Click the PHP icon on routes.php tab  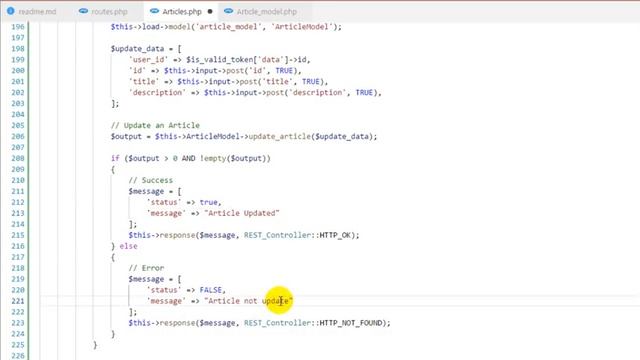tap(83, 11)
